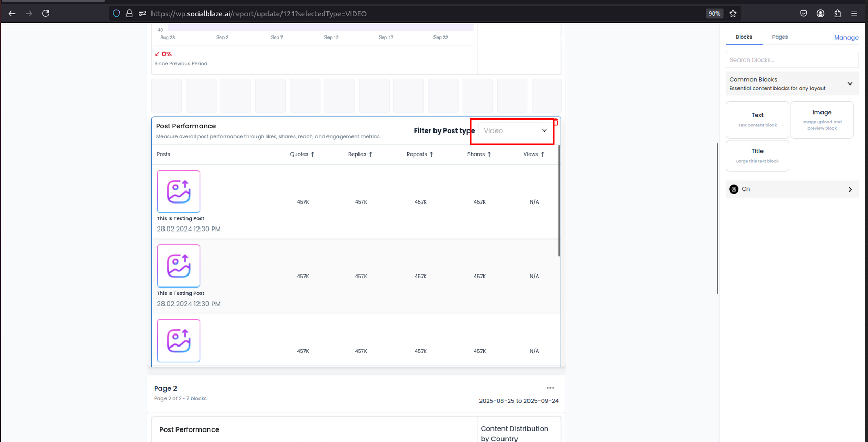Switch to the Pages tab
868x442 pixels.
(780, 37)
